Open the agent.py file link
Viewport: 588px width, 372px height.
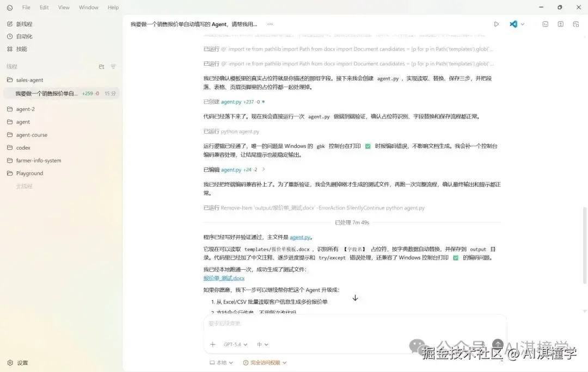(300, 237)
